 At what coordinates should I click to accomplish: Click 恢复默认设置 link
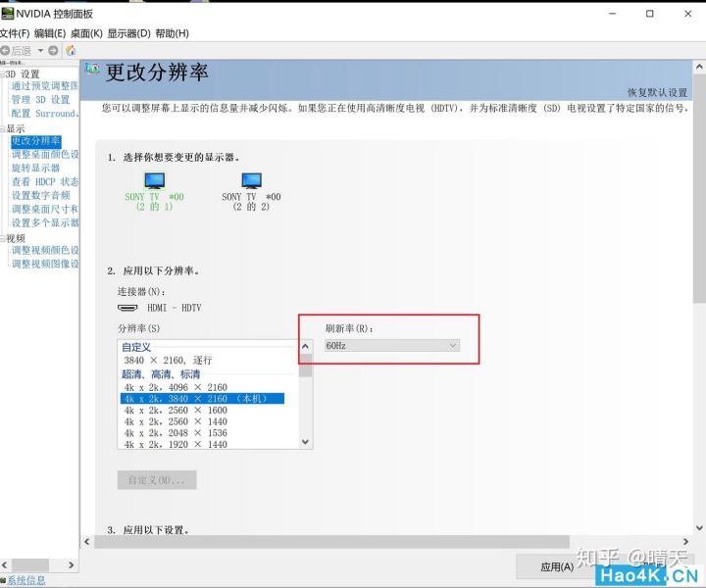click(657, 93)
